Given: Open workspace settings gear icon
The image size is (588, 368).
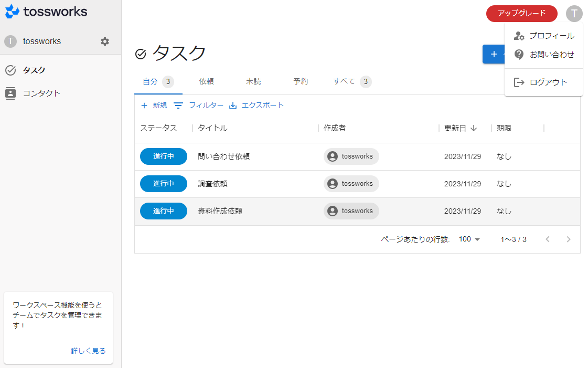Looking at the screenshot, I should click(105, 41).
